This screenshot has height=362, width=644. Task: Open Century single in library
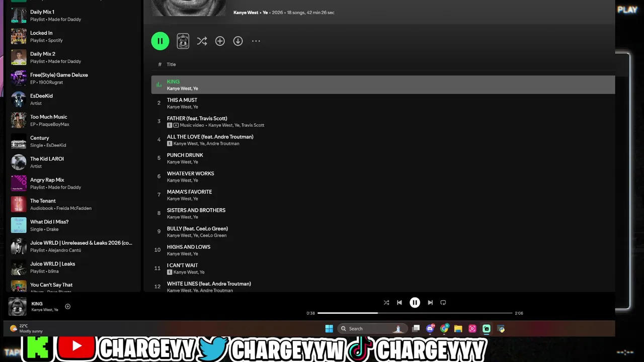(x=73, y=141)
